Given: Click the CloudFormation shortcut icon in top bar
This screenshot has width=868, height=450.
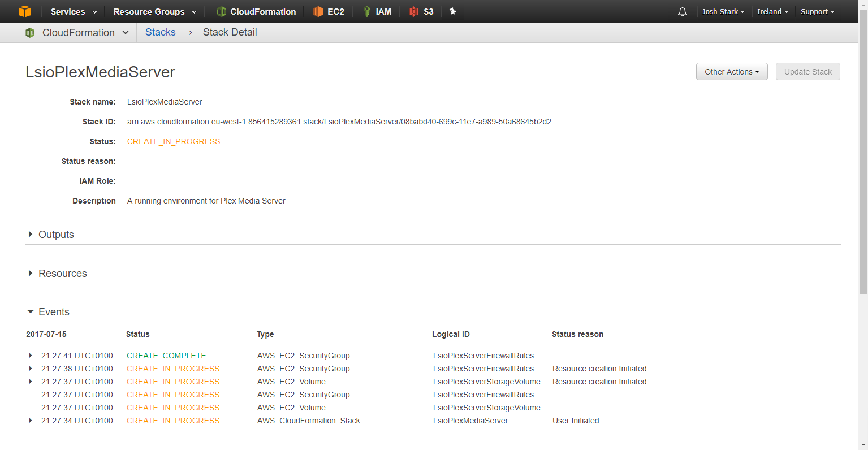Looking at the screenshot, I should 221,11.
